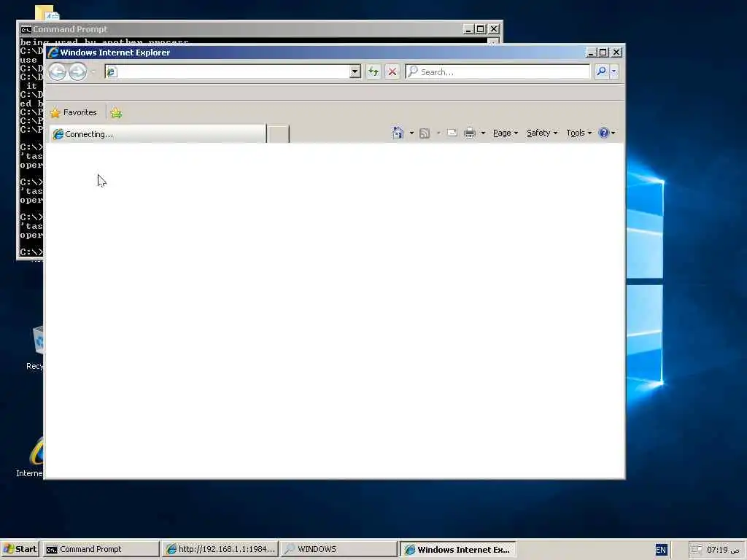This screenshot has height=560, width=747.
Task: Click the Print icon
Action: (x=470, y=133)
